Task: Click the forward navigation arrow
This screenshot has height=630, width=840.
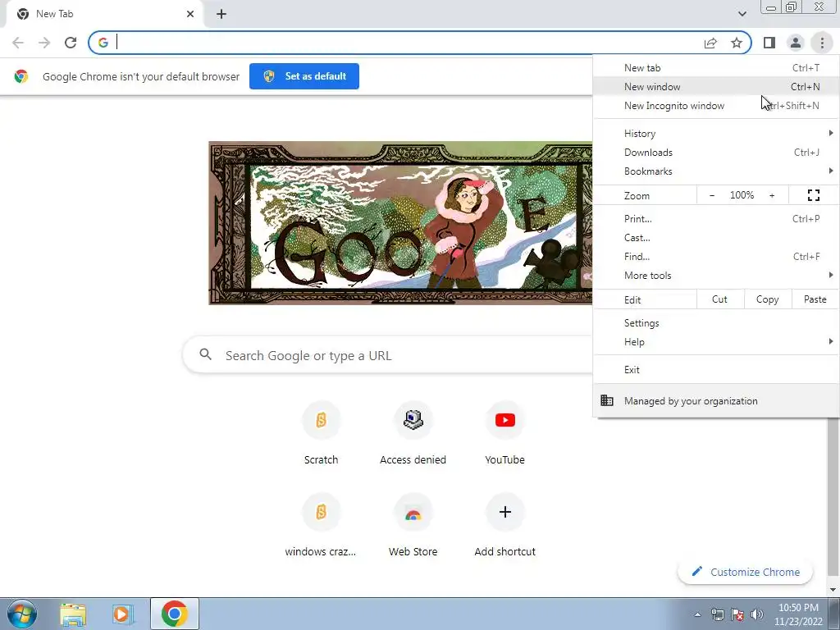Action: [x=44, y=43]
